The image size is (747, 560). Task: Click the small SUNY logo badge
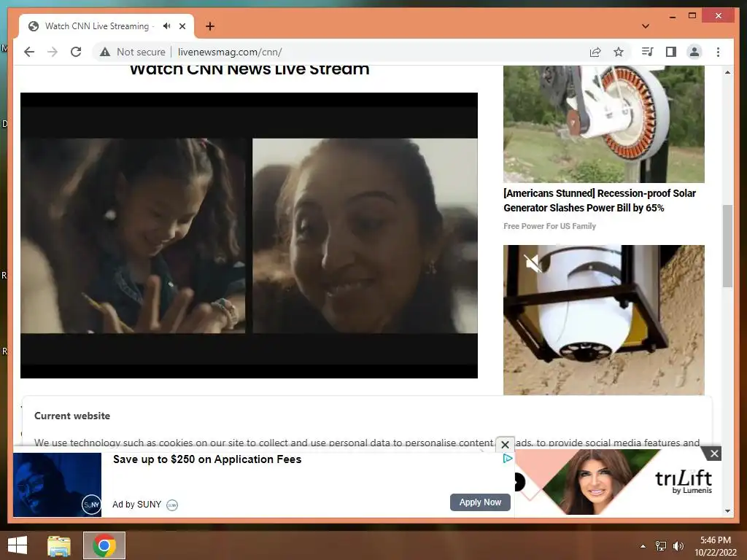(172, 505)
